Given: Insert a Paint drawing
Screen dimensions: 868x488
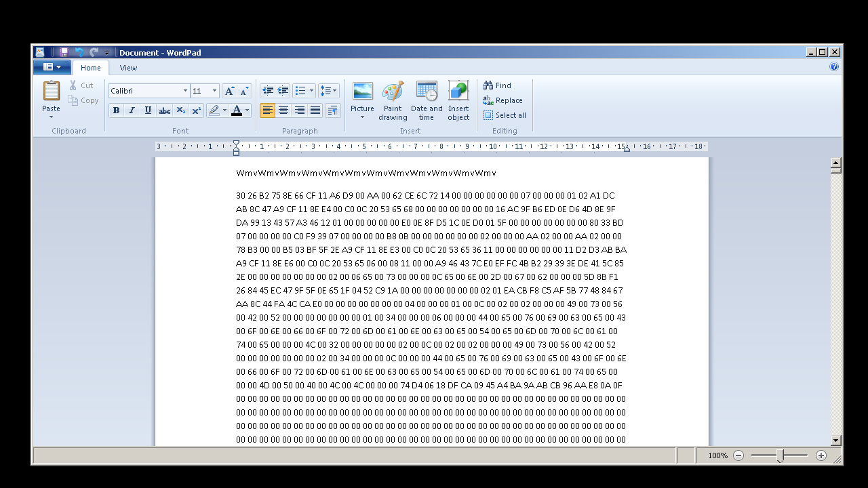Looking at the screenshot, I should point(393,101).
